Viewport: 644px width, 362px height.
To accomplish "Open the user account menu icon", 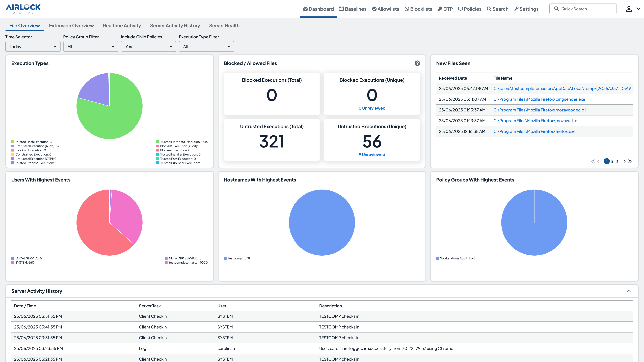I will click(629, 9).
